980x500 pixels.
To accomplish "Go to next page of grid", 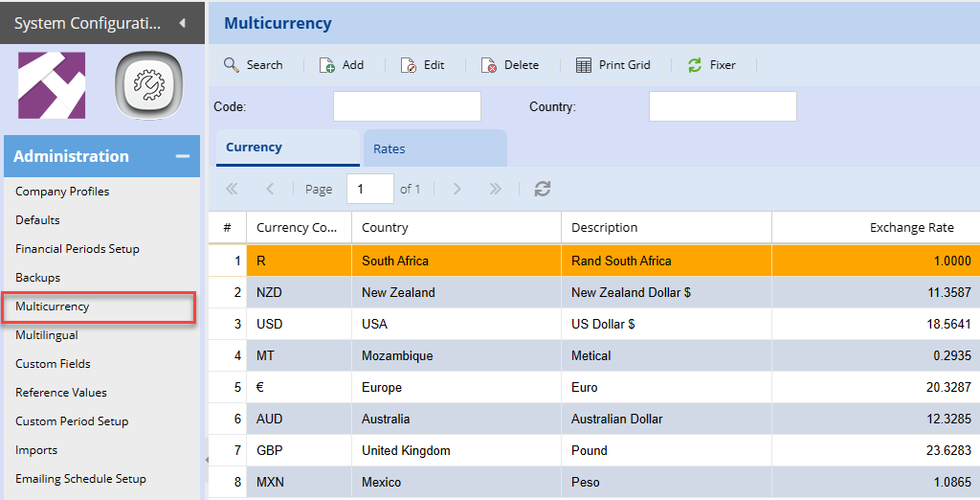I will coord(457,189).
